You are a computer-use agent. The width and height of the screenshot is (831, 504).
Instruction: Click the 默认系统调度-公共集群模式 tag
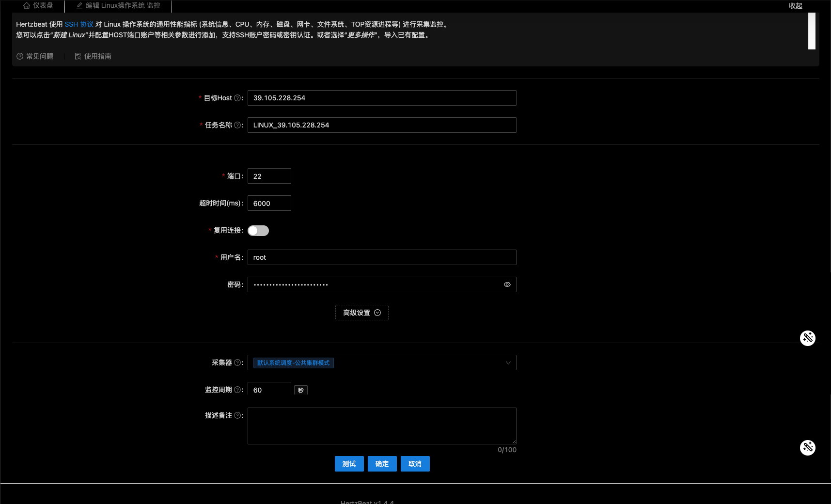coord(294,363)
